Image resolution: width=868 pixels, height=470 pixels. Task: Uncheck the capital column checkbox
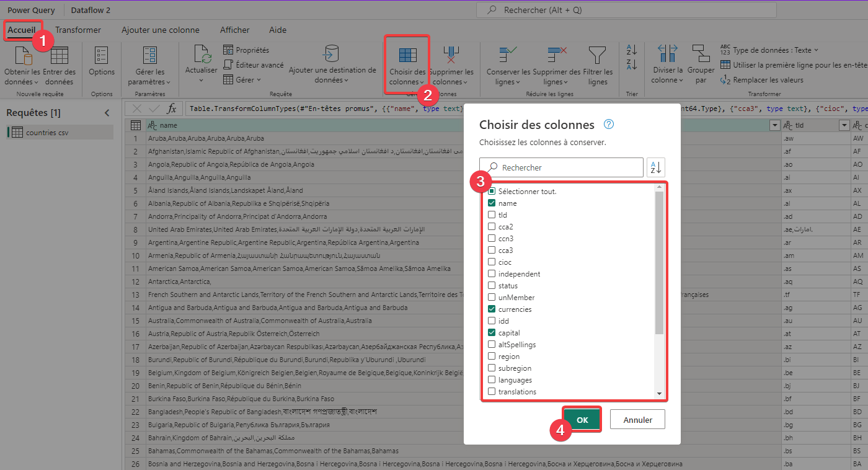click(x=492, y=333)
